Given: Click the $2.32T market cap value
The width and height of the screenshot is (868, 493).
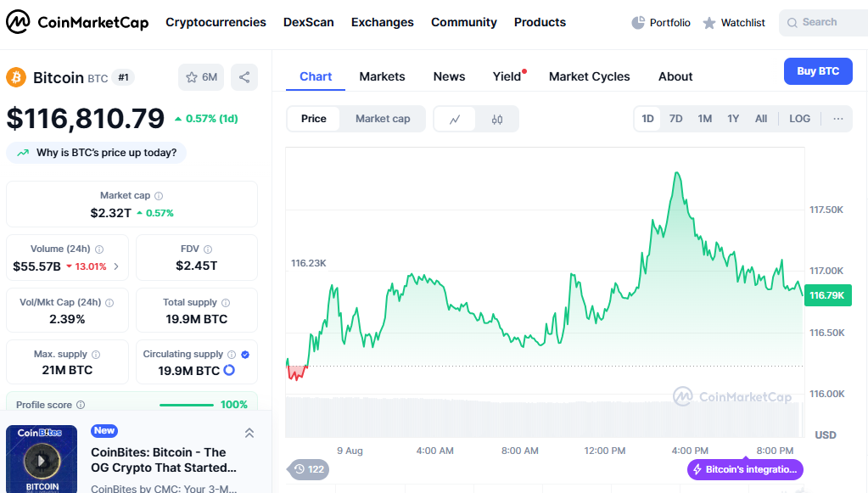Looking at the screenshot, I should [x=110, y=213].
